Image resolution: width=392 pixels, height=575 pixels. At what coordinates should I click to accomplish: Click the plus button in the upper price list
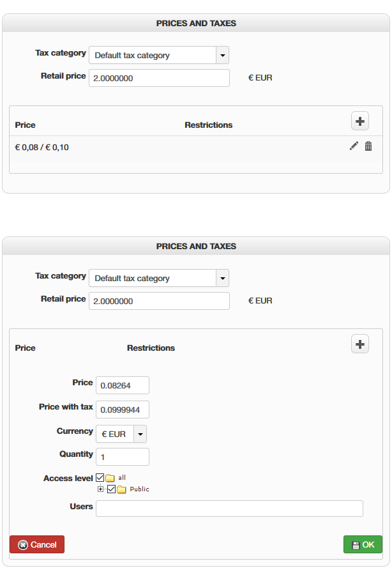(x=360, y=121)
